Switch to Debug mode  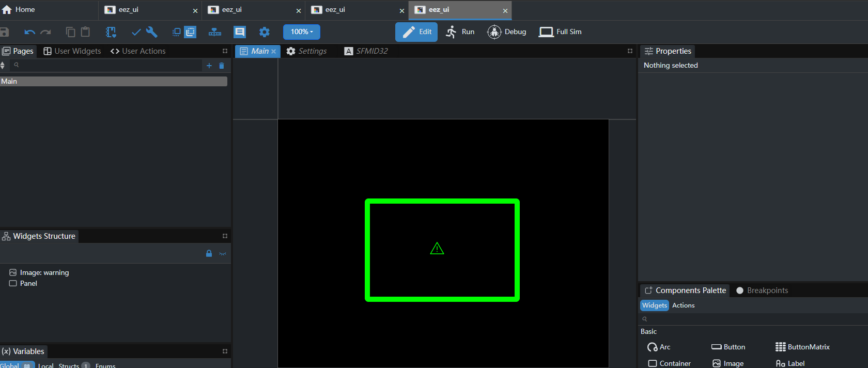coord(507,32)
